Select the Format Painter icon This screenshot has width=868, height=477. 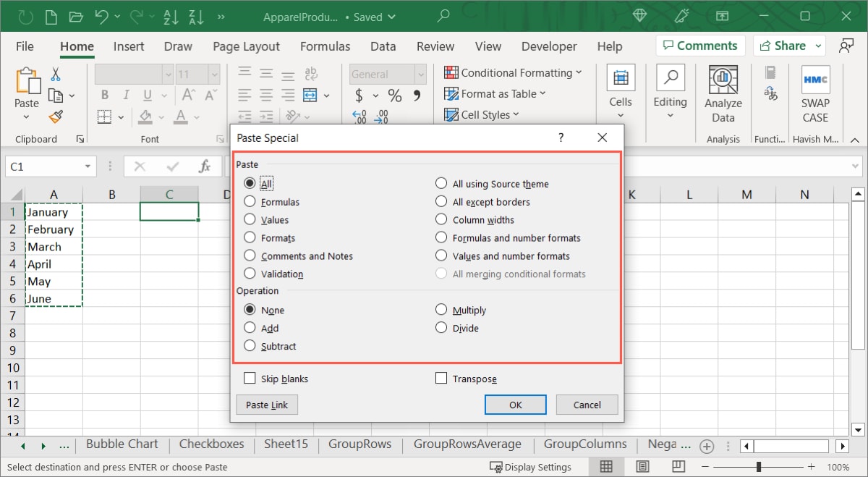pos(56,116)
